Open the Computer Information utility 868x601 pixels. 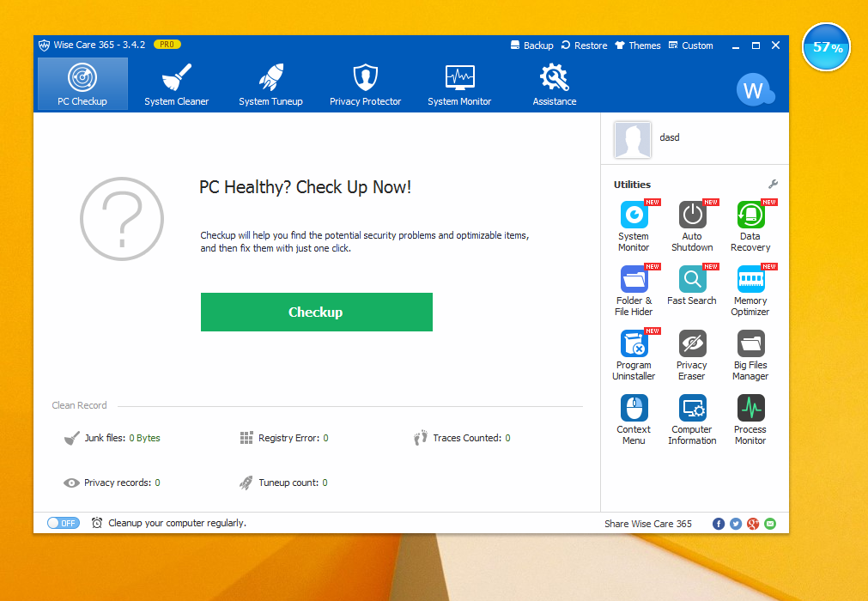(x=692, y=420)
